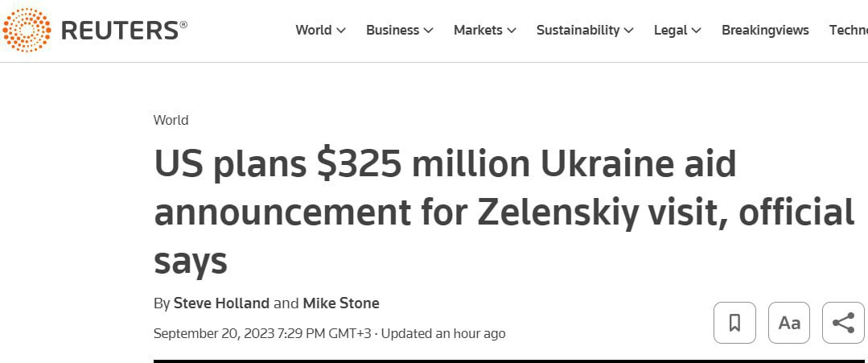Bookmark this article with the save icon
Image resolution: width=868 pixels, height=363 pixels.
734,323
